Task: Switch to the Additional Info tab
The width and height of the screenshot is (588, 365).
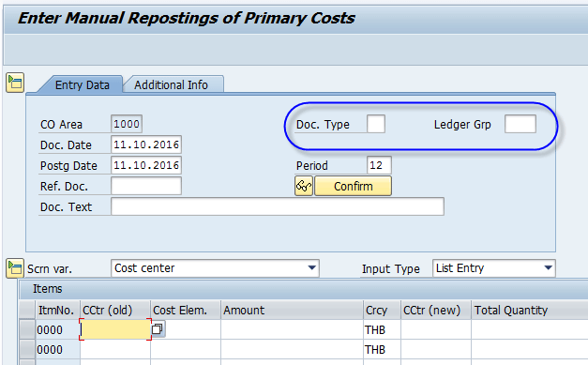Action: [x=171, y=84]
